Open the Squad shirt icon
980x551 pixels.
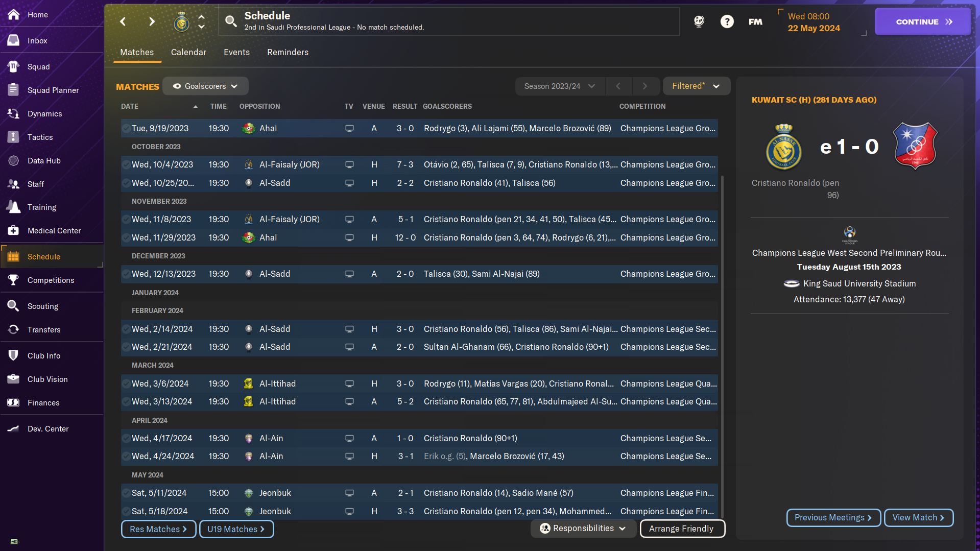pyautogui.click(x=14, y=66)
